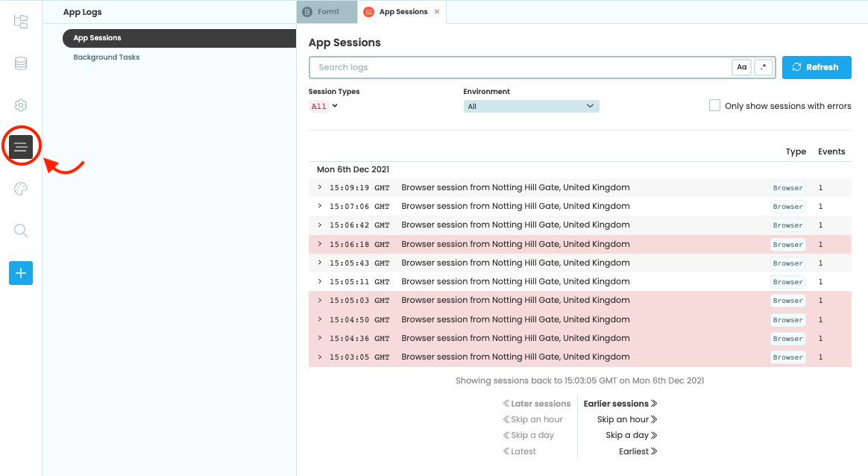Expand the 15:09:19 session entry

pyautogui.click(x=320, y=187)
